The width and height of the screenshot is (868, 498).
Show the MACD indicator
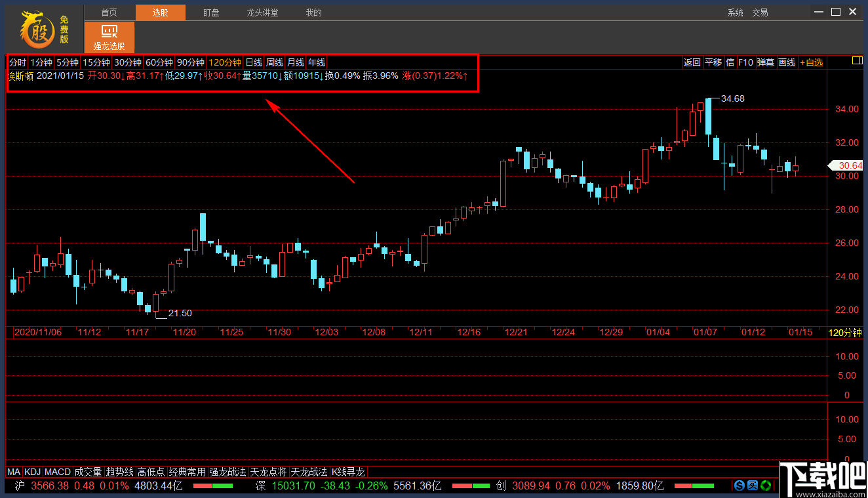pyautogui.click(x=58, y=472)
